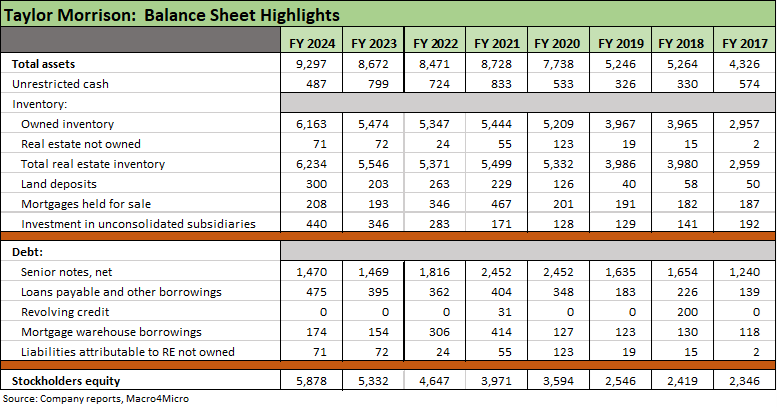Viewport: 777px width, 408px height.
Task: Select FY 2020 total real estate inventory 5,332
Action: (558, 164)
